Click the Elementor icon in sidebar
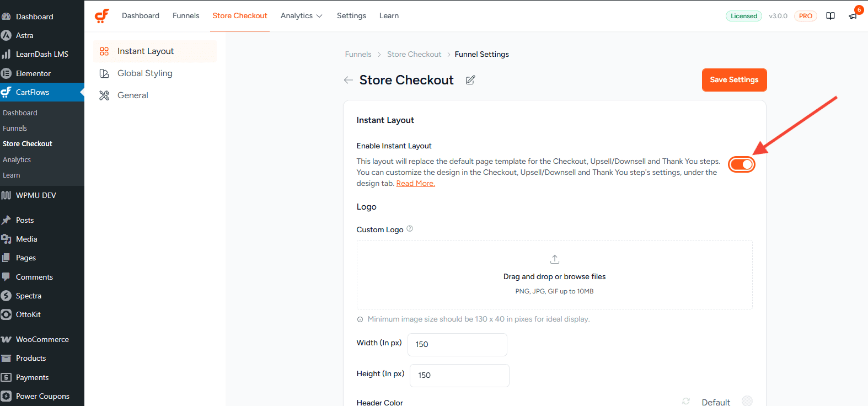 point(6,73)
